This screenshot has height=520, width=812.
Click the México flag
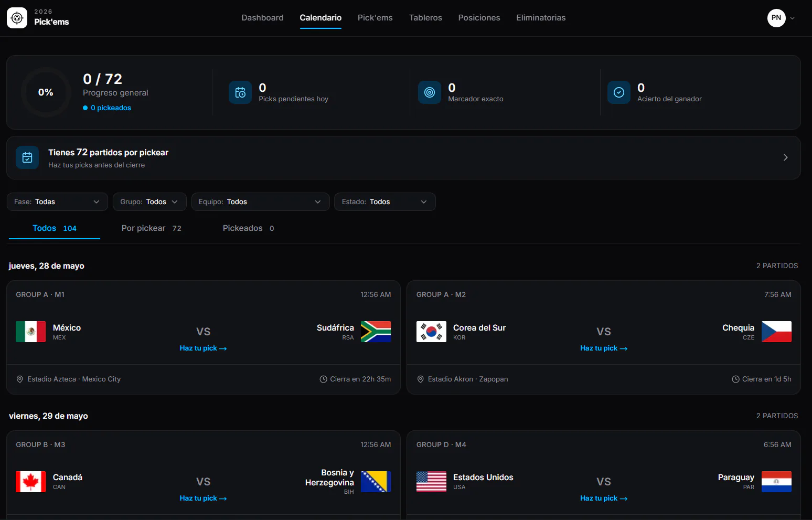[x=30, y=332]
